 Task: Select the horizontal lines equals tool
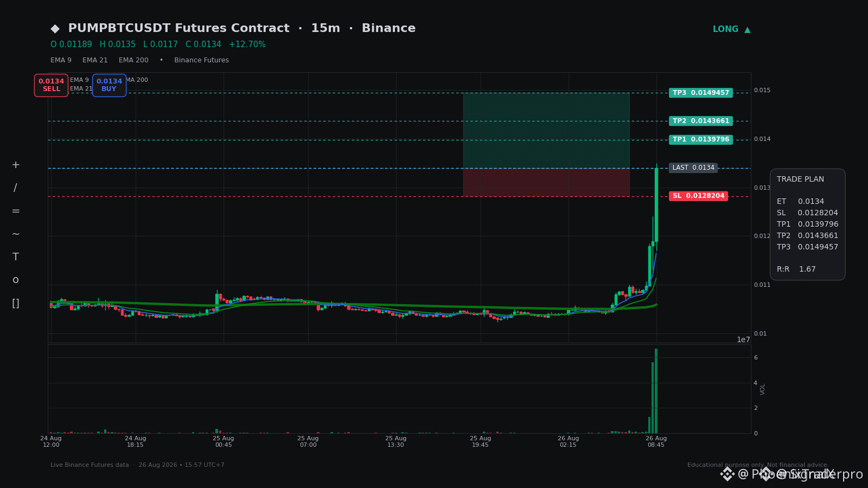coord(16,211)
